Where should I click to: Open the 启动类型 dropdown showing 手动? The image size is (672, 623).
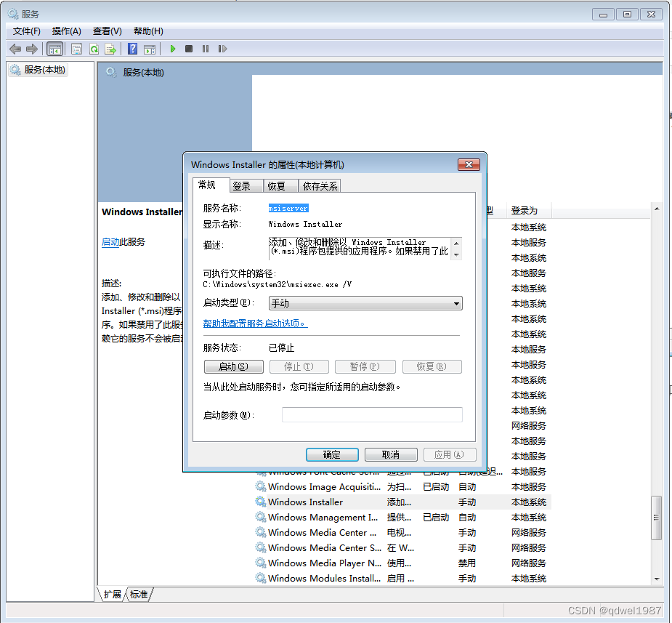(365, 303)
